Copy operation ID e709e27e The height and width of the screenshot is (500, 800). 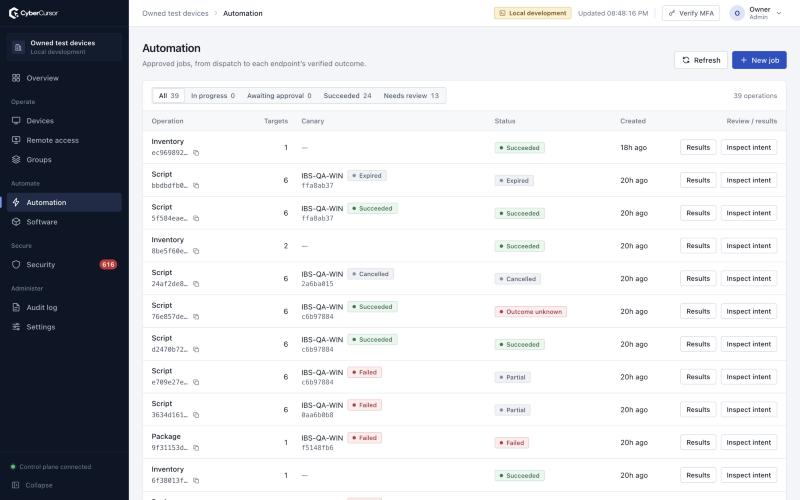[x=196, y=382]
